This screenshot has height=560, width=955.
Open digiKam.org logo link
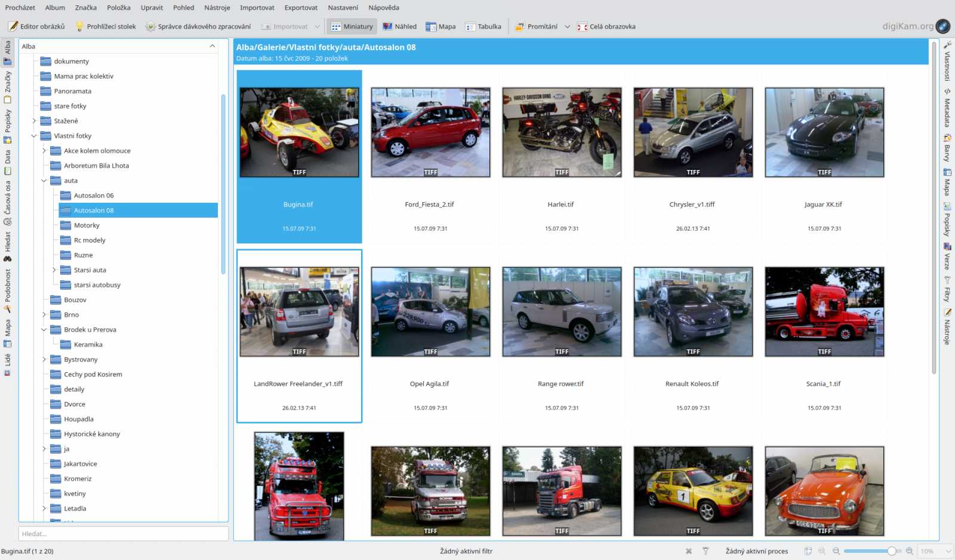[916, 26]
